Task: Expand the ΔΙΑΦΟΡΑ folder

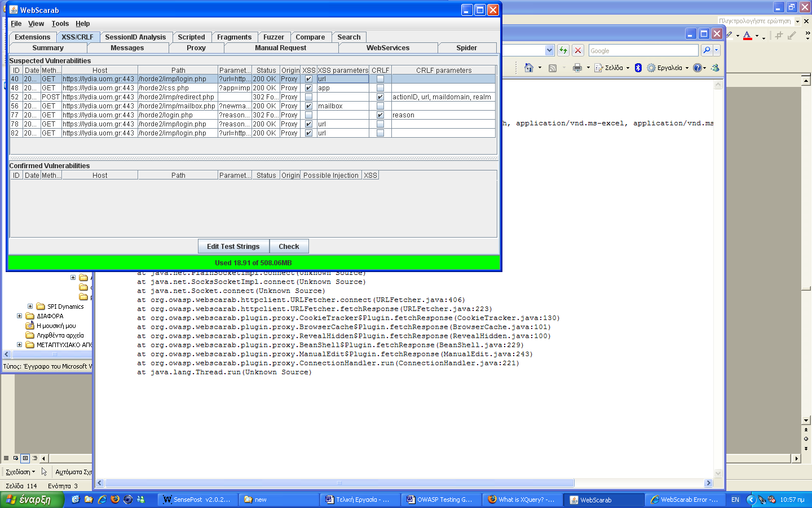Action: click(x=19, y=316)
